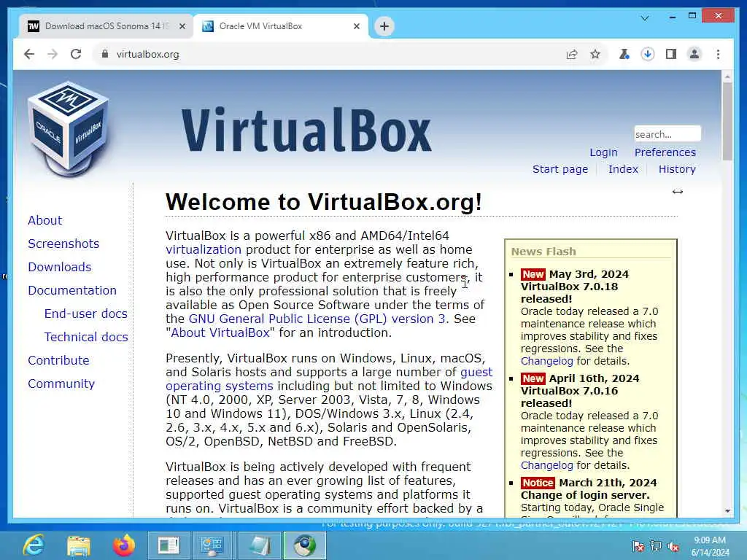This screenshot has width=747, height=560.
Task: Click the page width toggle arrow icon
Action: [678, 192]
